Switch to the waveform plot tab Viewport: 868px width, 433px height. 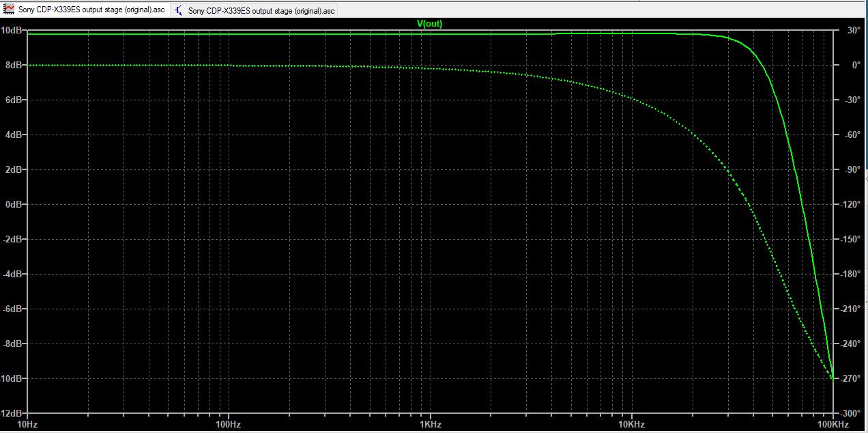(x=85, y=10)
